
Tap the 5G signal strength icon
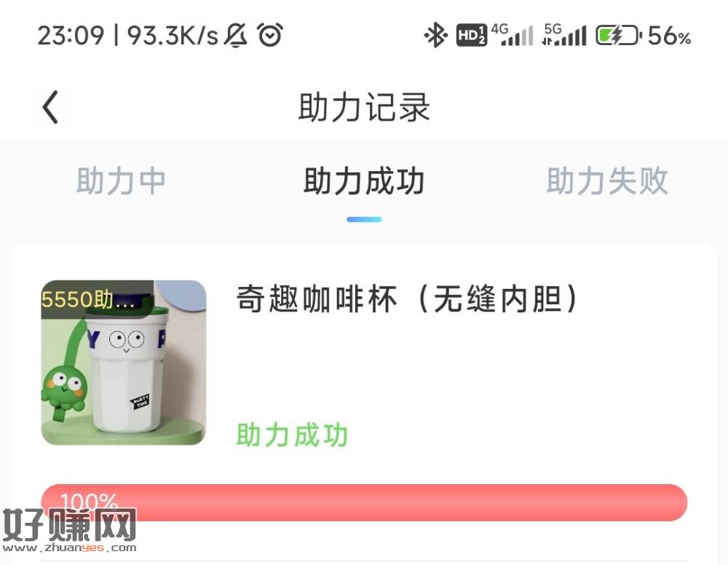click(563, 35)
